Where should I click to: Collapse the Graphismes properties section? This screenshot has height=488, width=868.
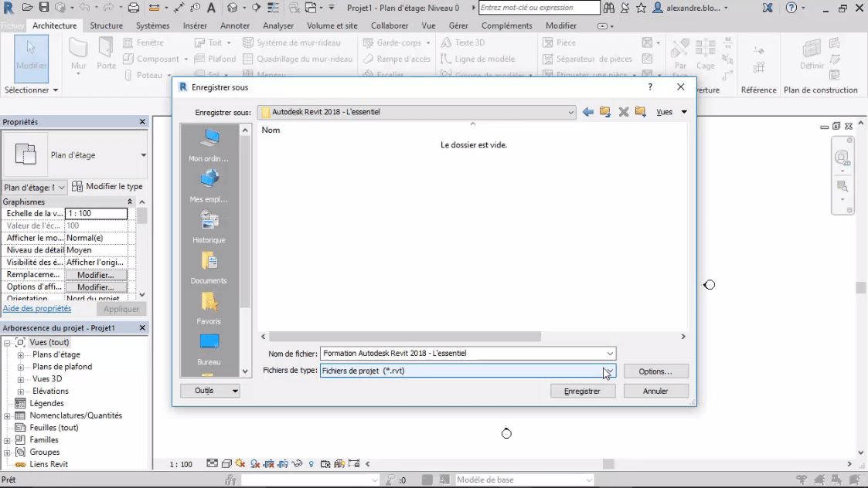click(x=130, y=202)
